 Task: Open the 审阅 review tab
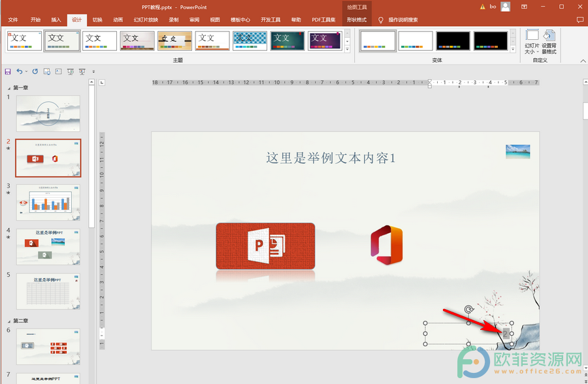(194, 20)
